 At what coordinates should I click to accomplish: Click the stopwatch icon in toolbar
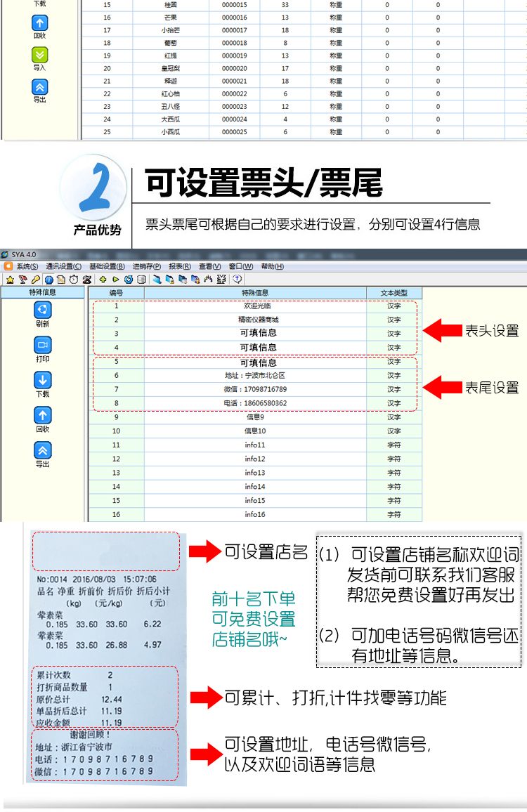(x=74, y=280)
